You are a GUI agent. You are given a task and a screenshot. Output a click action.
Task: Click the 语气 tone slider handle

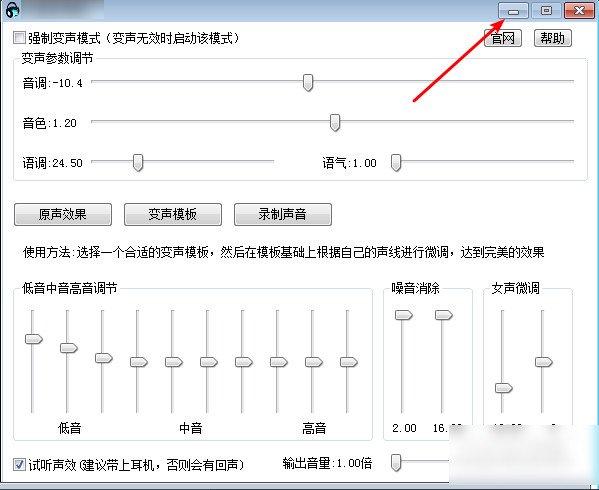pos(396,163)
